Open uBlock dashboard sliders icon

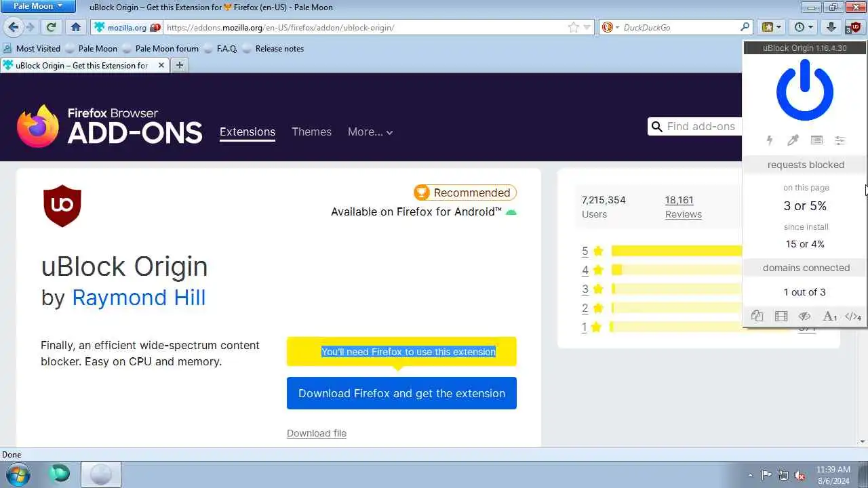tap(840, 140)
